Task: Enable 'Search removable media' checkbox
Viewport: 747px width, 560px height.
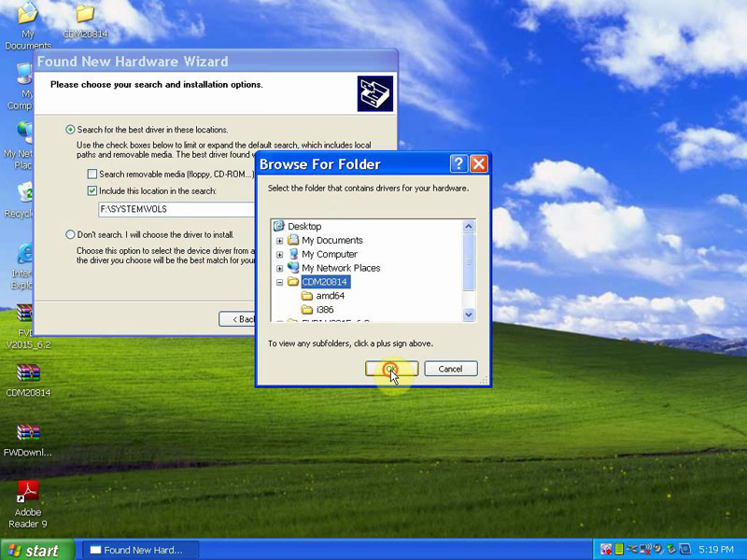Action: [x=92, y=175]
